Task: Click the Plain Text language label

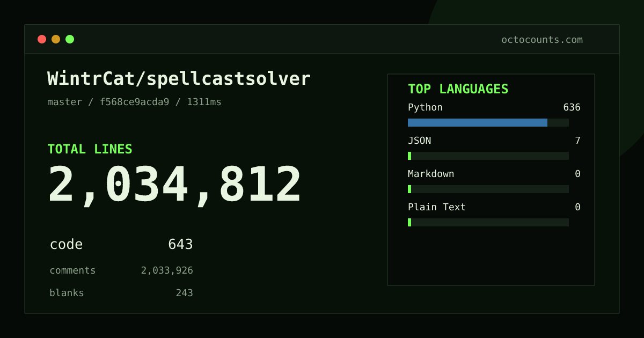Action: [x=437, y=207]
